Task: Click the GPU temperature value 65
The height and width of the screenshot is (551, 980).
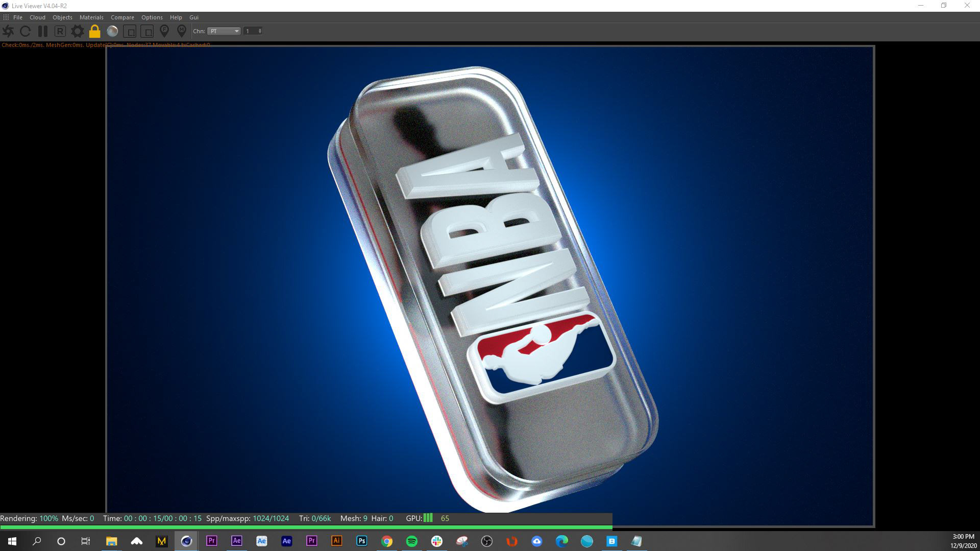Action: [x=445, y=518]
